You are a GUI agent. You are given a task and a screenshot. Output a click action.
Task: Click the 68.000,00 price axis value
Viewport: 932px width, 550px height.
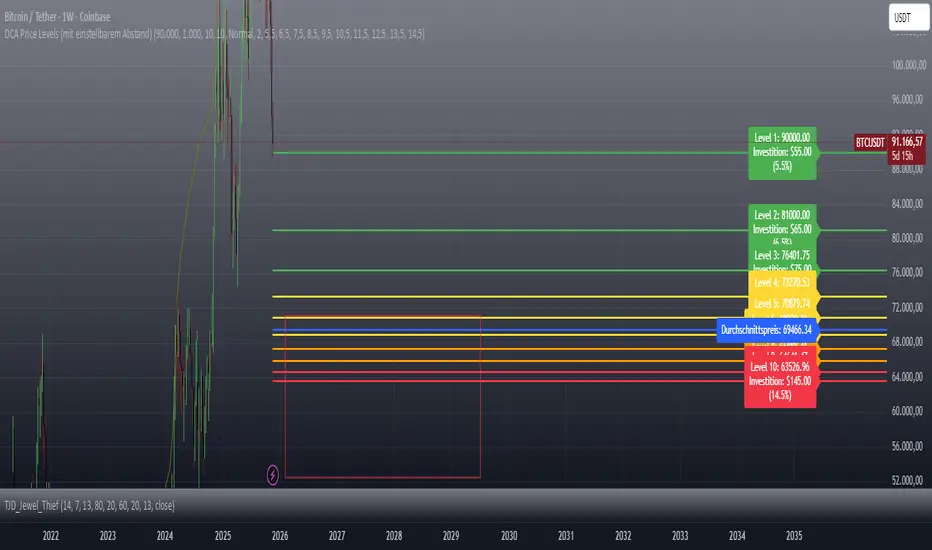coord(907,342)
